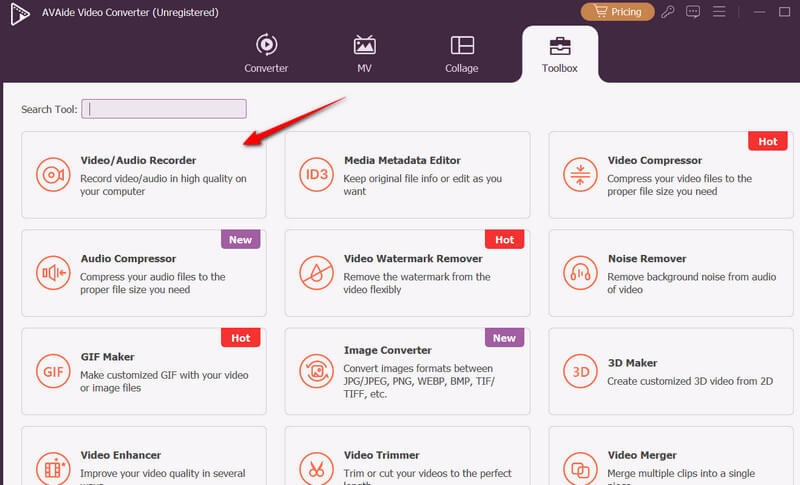This screenshot has height=485, width=800.
Task: Select the Toolbox tab
Action: coord(560,55)
